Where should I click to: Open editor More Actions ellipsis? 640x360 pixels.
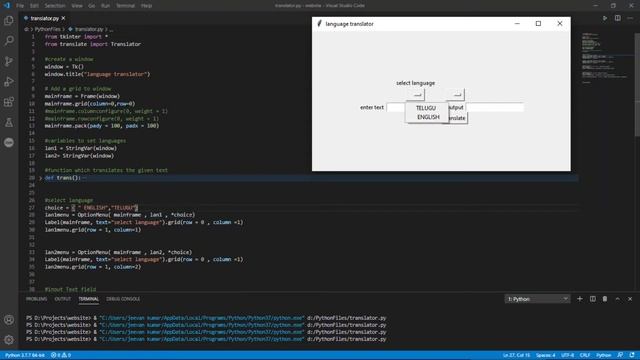630,18
